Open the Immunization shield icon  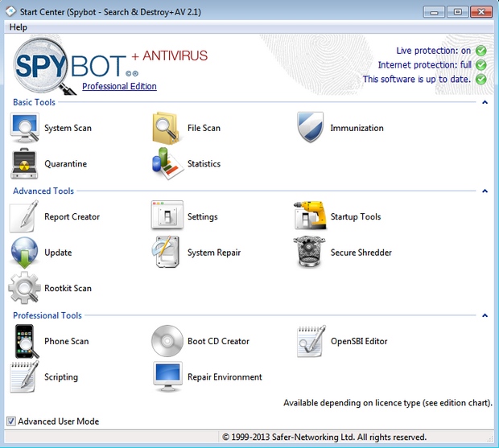pyautogui.click(x=310, y=128)
